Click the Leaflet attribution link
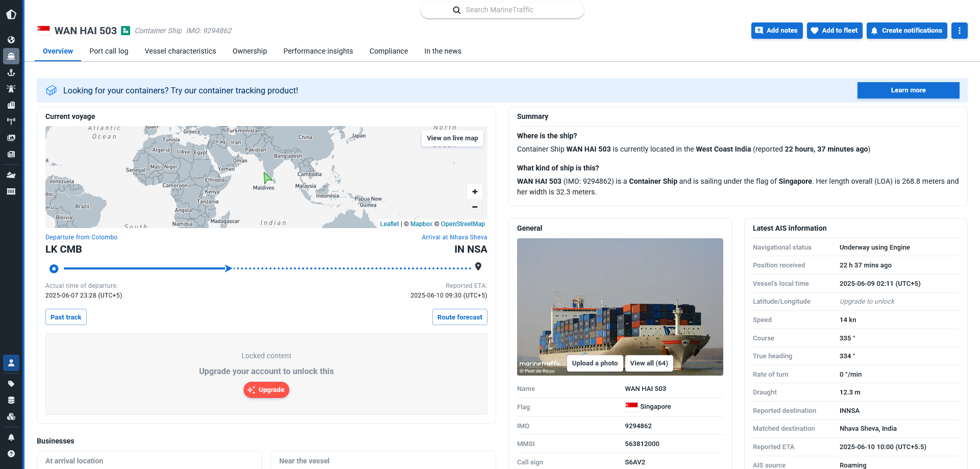 tap(389, 224)
